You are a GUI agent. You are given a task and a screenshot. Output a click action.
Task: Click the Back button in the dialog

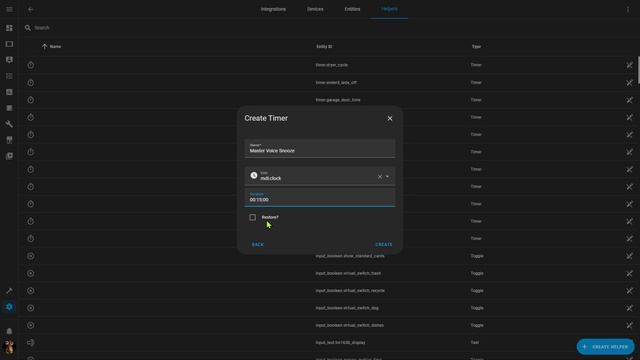tap(258, 244)
